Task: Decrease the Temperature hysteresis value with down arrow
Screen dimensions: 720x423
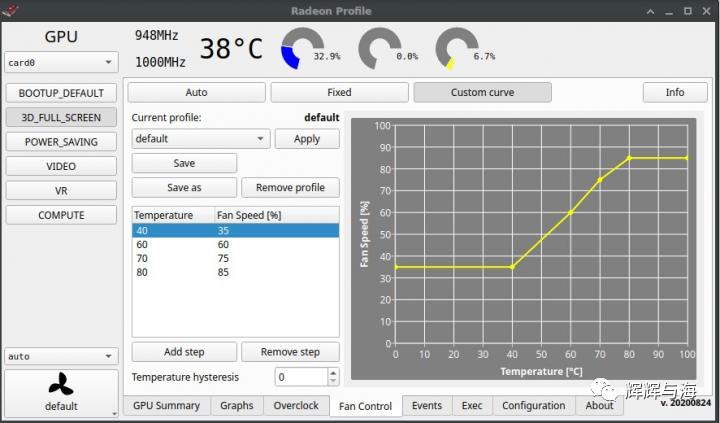Action: click(x=333, y=381)
